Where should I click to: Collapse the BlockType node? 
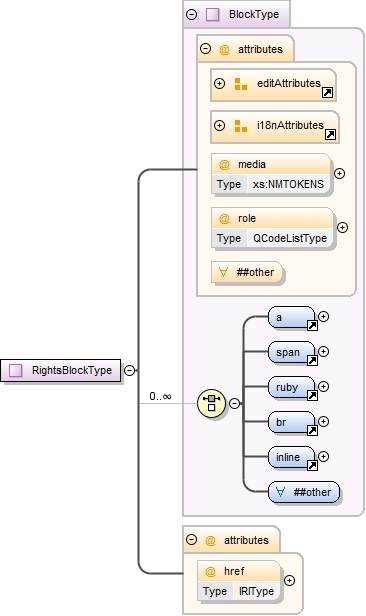tap(191, 15)
